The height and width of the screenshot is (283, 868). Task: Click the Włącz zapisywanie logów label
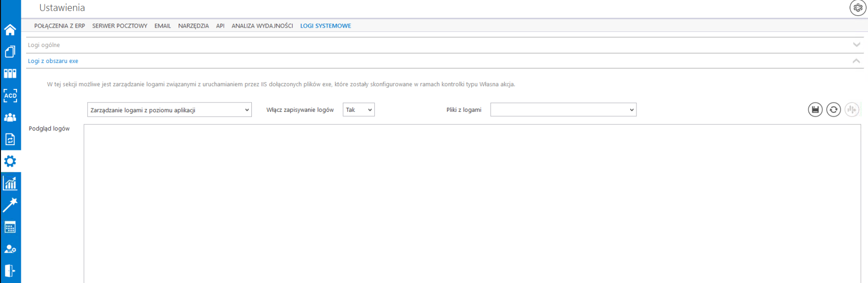300,110
